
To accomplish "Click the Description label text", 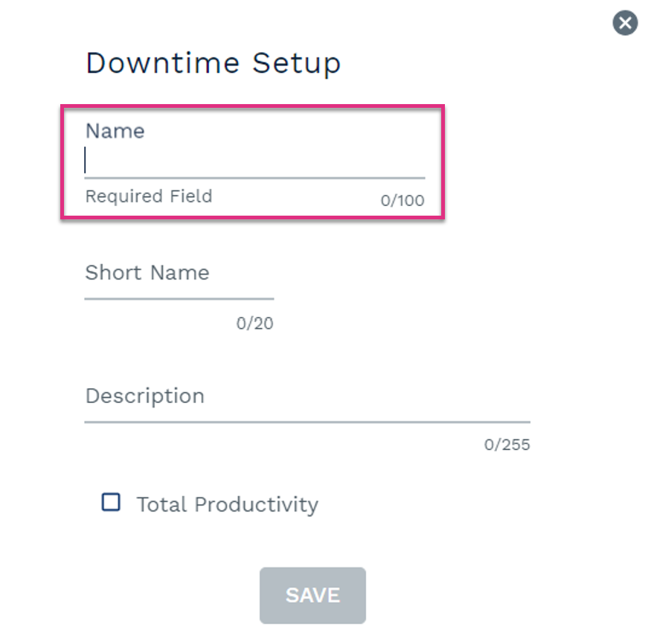I will [145, 396].
